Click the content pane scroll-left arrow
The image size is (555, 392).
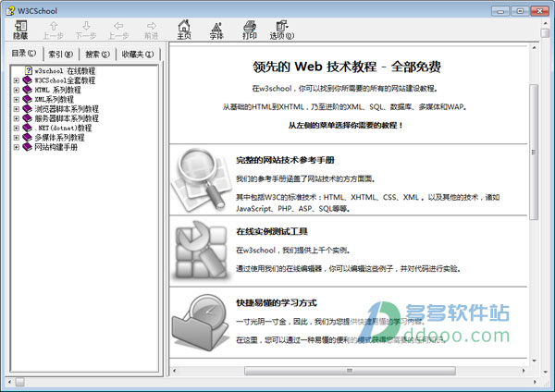[174, 371]
